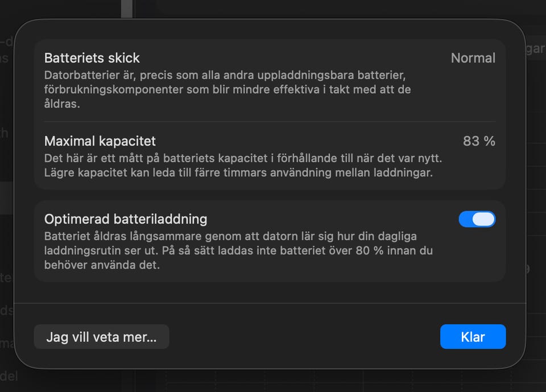Screen dimensions: 546x392
Task: Click the 'Normal' battery status value
Action: tap(473, 58)
